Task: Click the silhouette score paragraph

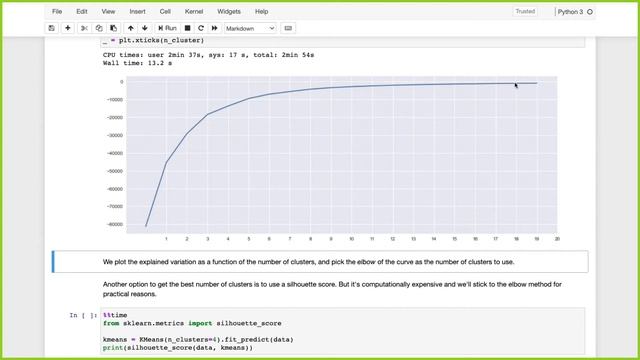Action: (332, 289)
